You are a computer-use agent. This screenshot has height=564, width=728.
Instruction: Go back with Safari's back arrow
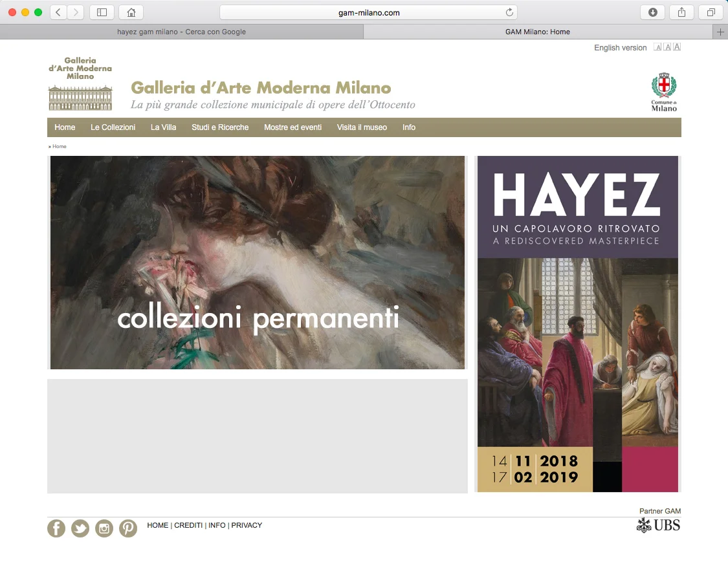(58, 12)
